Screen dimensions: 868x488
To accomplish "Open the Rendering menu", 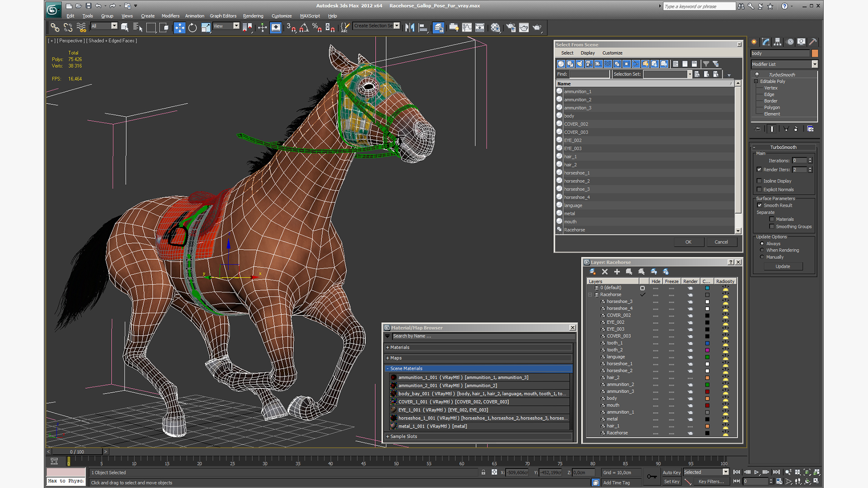I will pos(253,16).
